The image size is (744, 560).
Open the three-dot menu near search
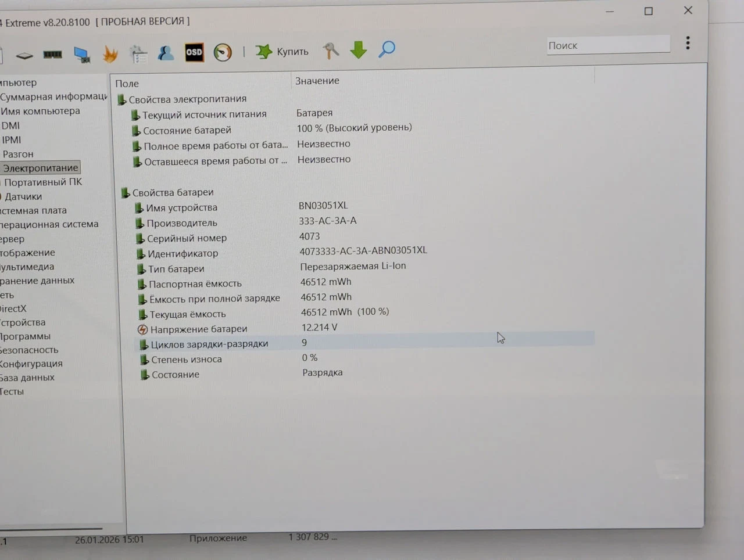(x=688, y=42)
